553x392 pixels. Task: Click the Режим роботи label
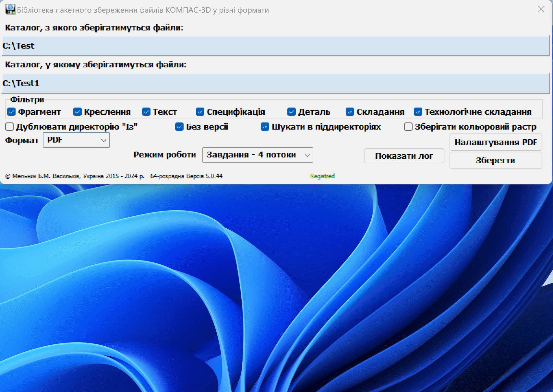[x=165, y=155]
